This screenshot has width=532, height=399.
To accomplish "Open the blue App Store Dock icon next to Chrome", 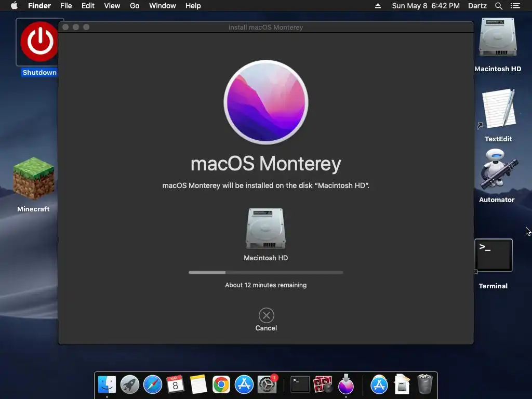I will [244, 384].
